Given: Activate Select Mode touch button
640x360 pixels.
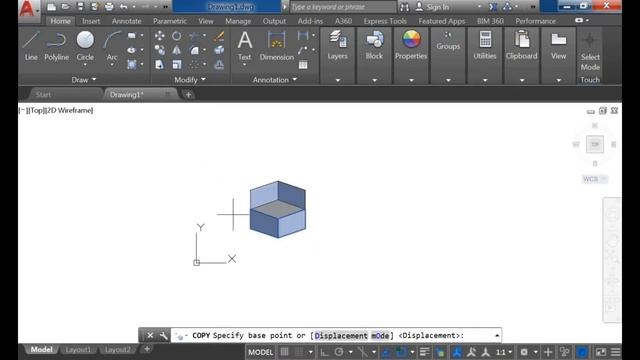Looking at the screenshot, I should click(590, 52).
